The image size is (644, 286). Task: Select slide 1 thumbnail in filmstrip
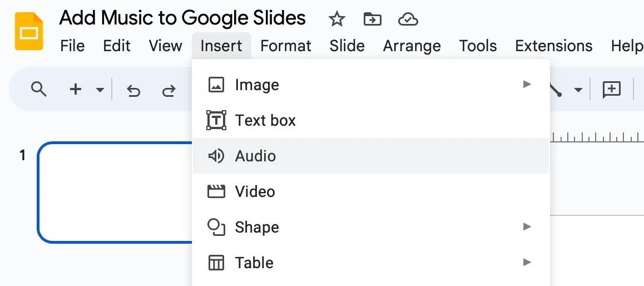tap(115, 193)
